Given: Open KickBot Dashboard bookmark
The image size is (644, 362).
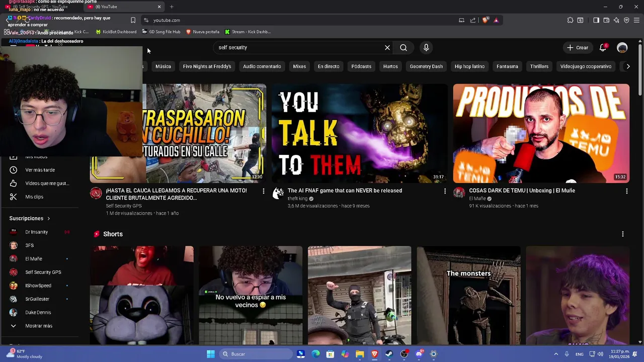Looking at the screenshot, I should point(116,32).
